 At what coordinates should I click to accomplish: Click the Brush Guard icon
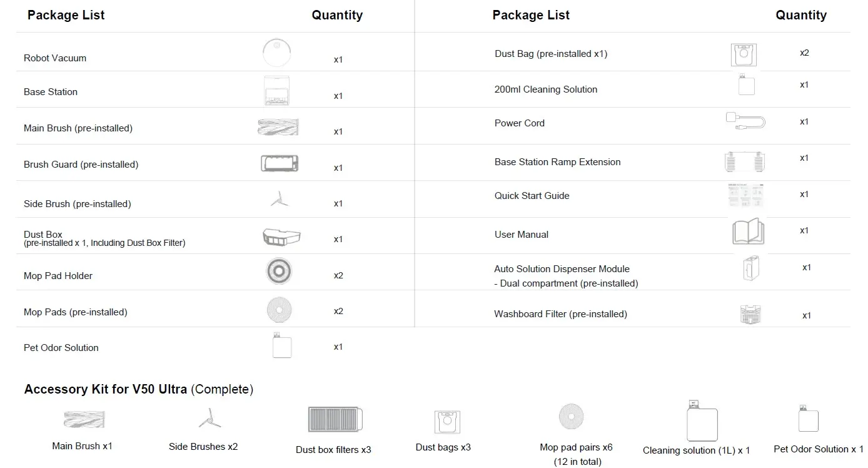click(279, 163)
